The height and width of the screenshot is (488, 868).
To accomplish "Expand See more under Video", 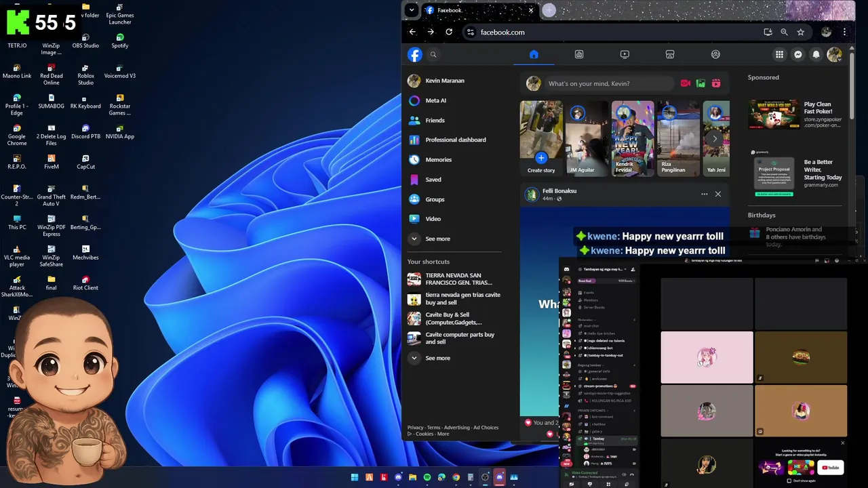I will [454, 239].
